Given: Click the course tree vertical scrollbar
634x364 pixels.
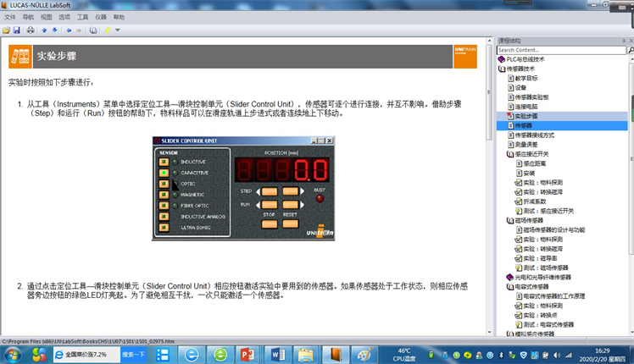Looking at the screenshot, I should coord(628,169).
